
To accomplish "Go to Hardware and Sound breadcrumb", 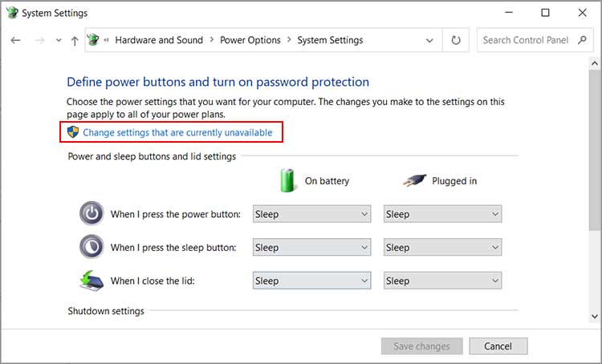I will pyautogui.click(x=161, y=40).
